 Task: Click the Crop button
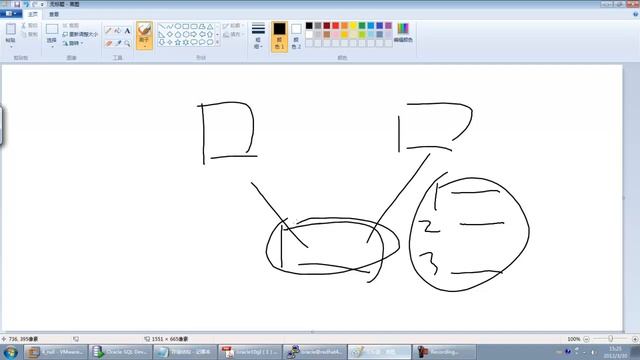pos(71,26)
